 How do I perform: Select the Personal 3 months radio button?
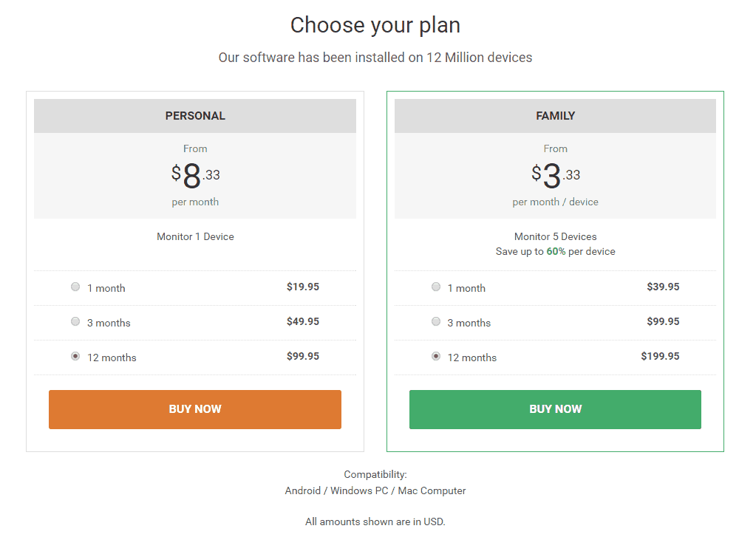75,321
